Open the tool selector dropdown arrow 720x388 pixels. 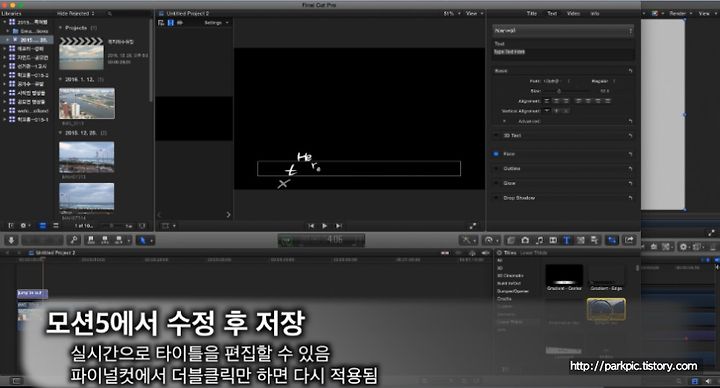pyautogui.click(x=151, y=241)
